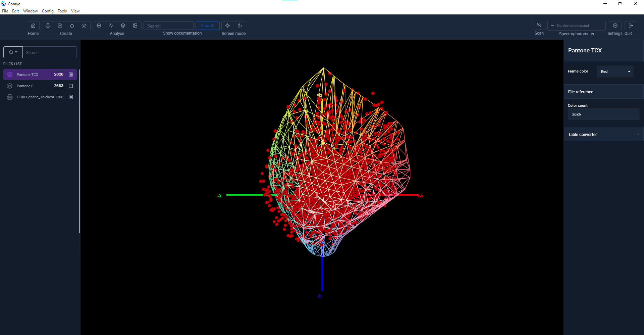Click the 2626 count badge on Pantone TCX

click(59, 75)
